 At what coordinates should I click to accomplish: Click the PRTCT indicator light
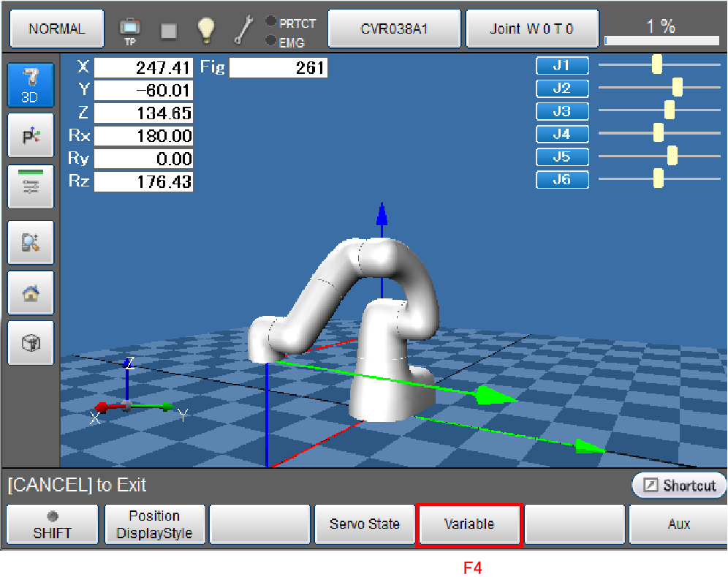270,22
